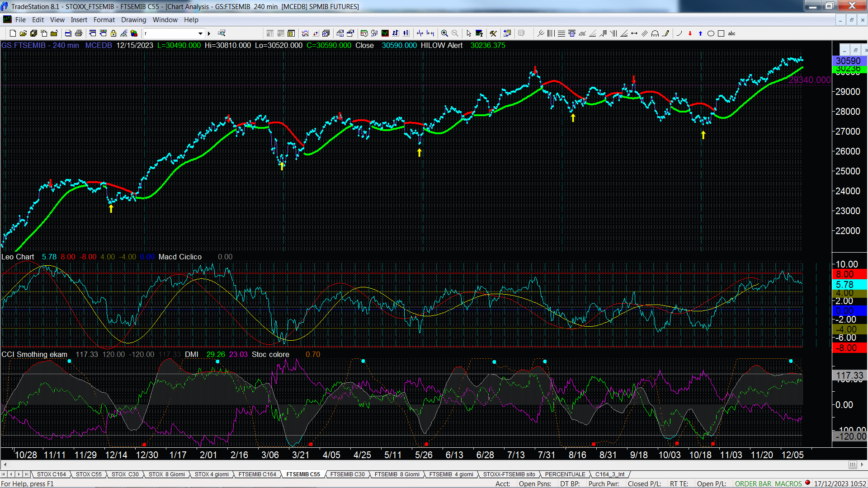Click the run command play arrow
This screenshot has width=868, height=488.
pyautogui.click(x=209, y=33)
